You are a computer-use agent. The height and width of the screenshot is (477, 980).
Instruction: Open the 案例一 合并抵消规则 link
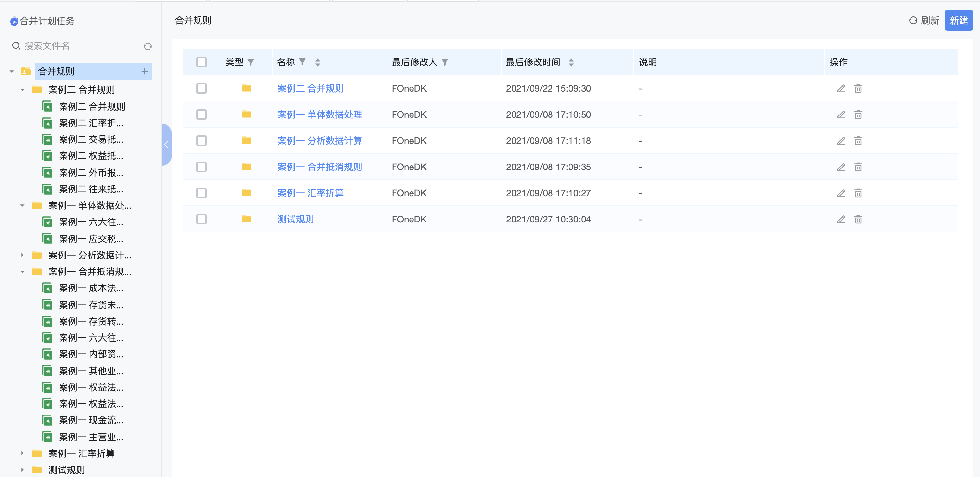click(320, 167)
